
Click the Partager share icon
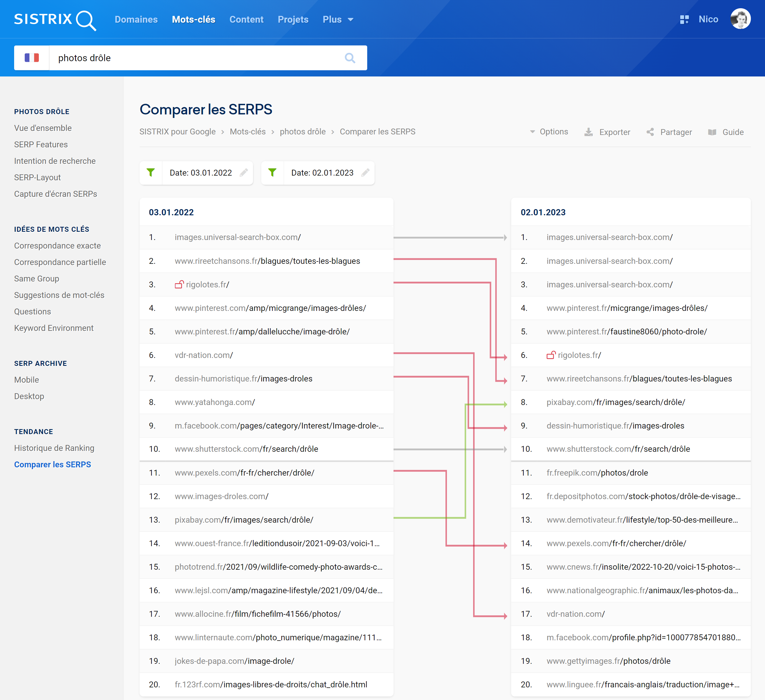click(x=650, y=132)
